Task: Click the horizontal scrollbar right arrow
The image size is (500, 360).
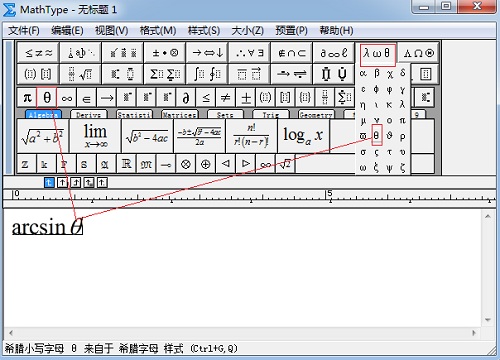Action: click(474, 333)
